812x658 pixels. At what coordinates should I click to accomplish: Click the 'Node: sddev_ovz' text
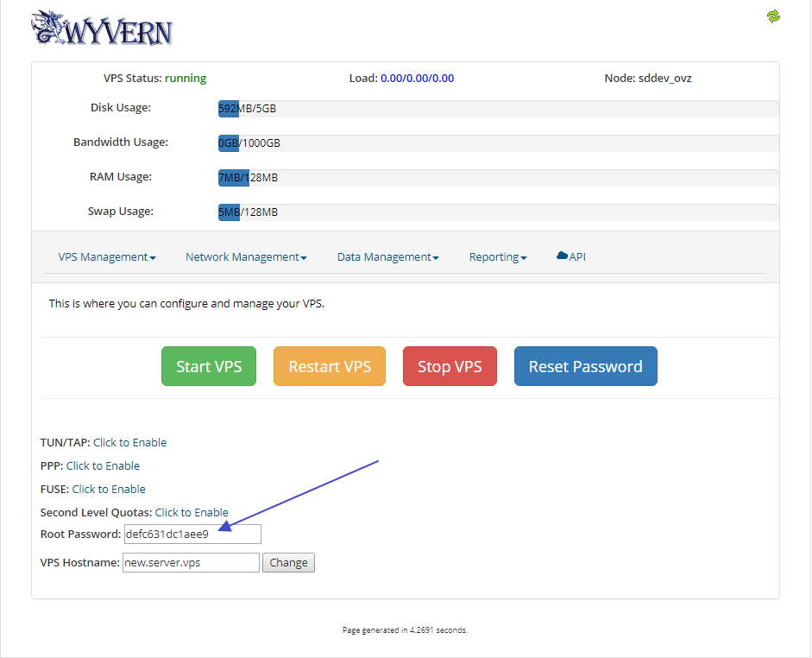[x=648, y=79]
